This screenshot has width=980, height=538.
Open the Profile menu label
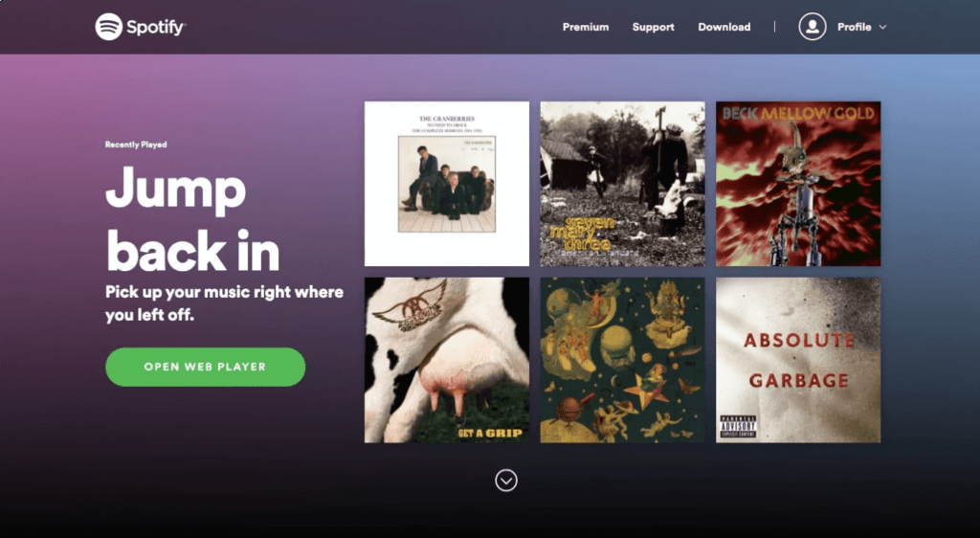point(854,27)
